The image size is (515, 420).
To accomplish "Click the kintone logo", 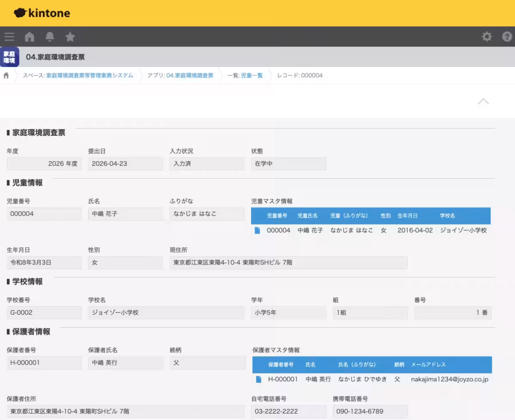I will 42,13.
